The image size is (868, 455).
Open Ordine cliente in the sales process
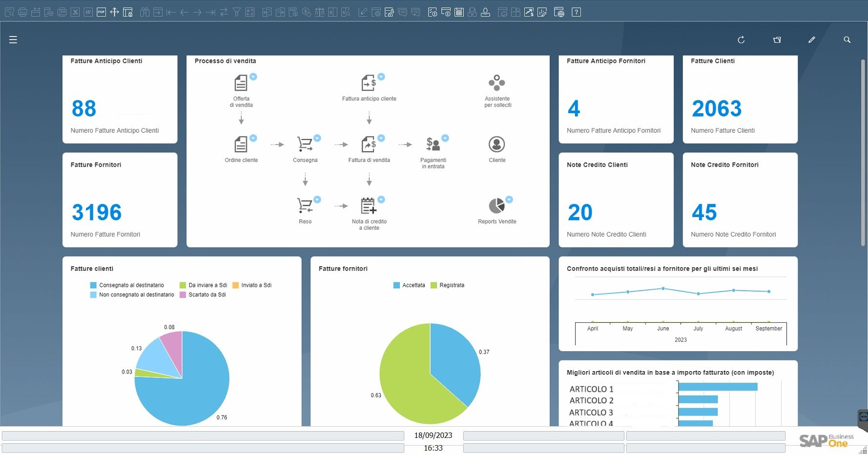[x=241, y=144]
